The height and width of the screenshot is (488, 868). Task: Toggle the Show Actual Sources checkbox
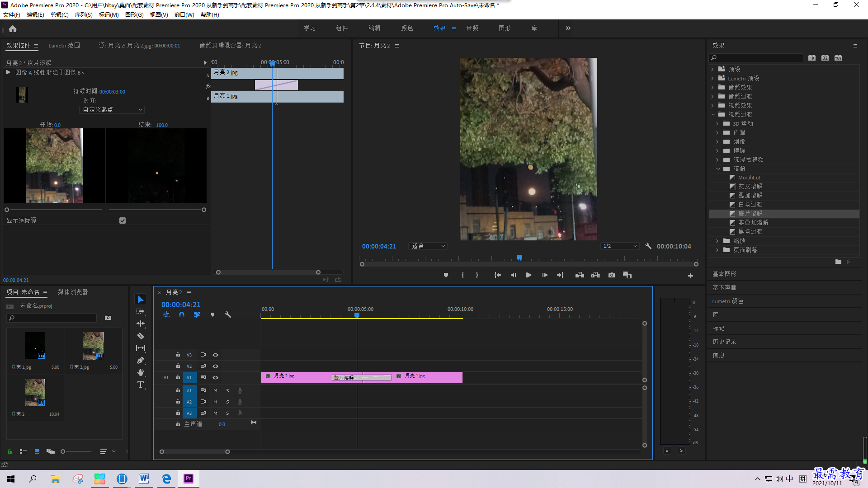pos(123,221)
